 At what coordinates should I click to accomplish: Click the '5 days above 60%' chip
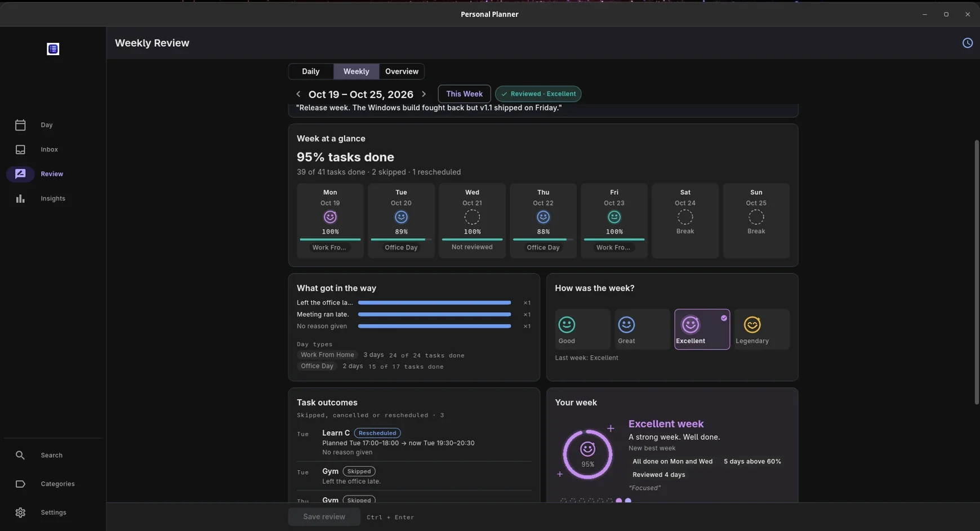tap(752, 462)
